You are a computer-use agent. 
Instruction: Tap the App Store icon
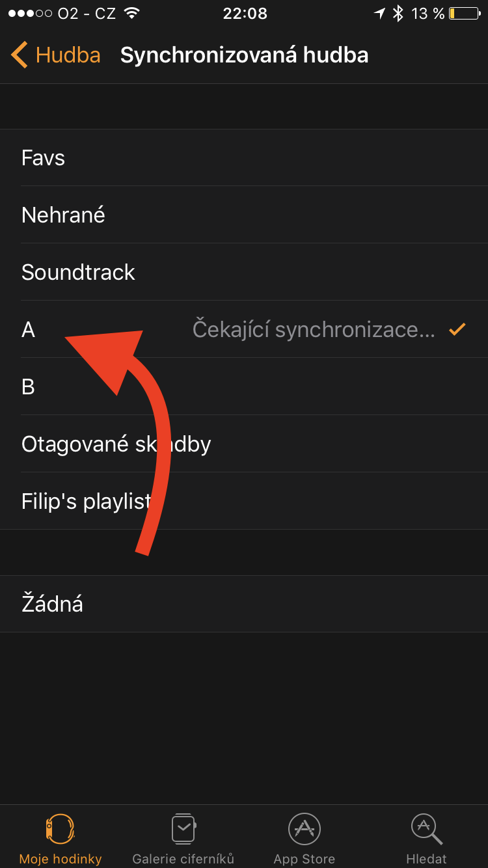pyautogui.click(x=304, y=829)
